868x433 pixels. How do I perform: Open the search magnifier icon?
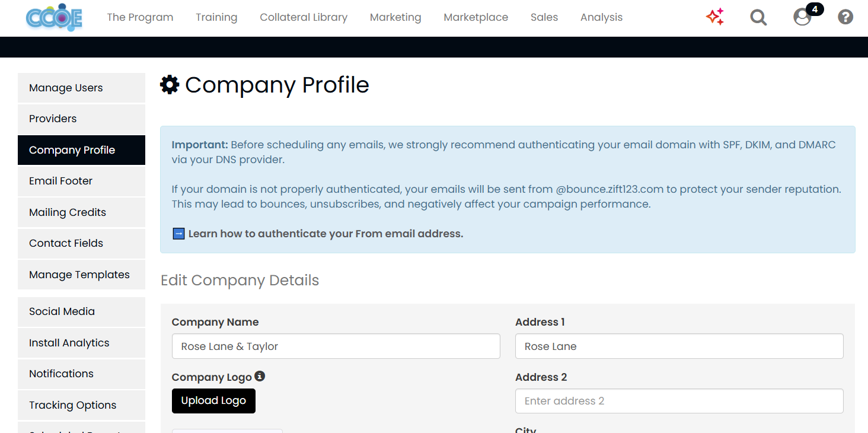[x=758, y=17]
